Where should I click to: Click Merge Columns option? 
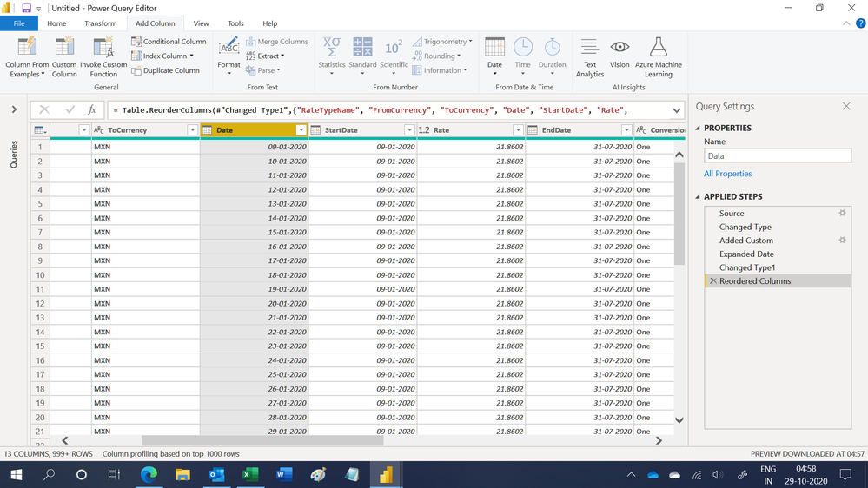pos(277,42)
